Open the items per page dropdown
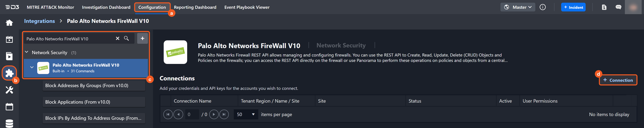644x128 pixels. tap(246, 115)
